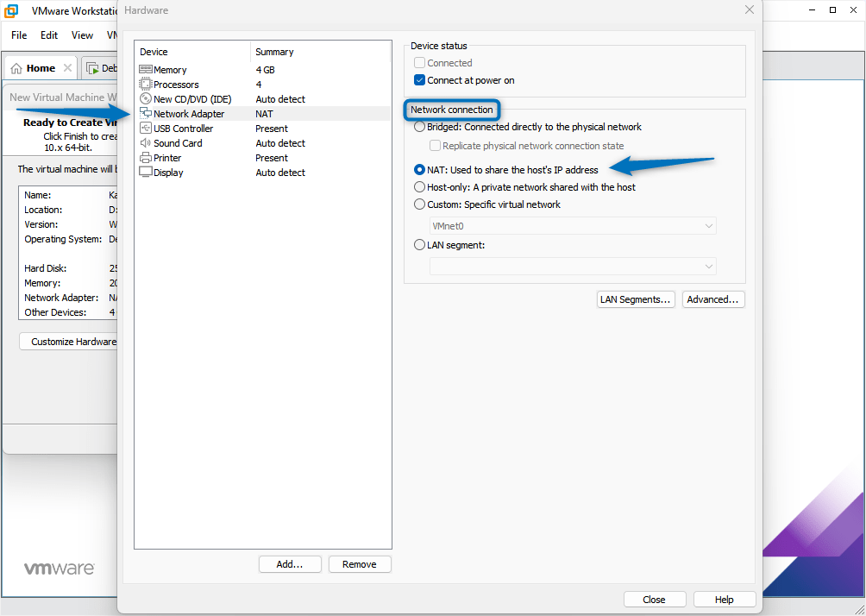Click Remove to delete selected device
Screen dimensions: 866x616
360,563
